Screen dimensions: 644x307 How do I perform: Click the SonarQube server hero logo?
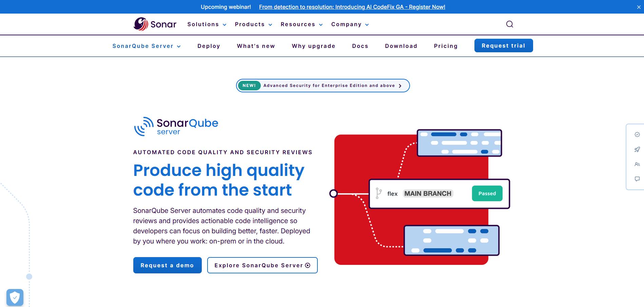click(x=176, y=126)
